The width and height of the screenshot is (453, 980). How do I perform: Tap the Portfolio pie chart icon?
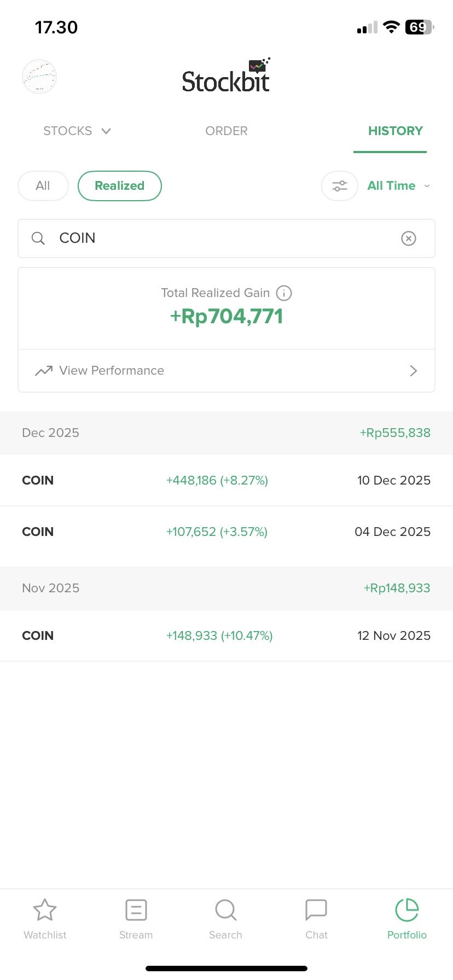point(406,910)
